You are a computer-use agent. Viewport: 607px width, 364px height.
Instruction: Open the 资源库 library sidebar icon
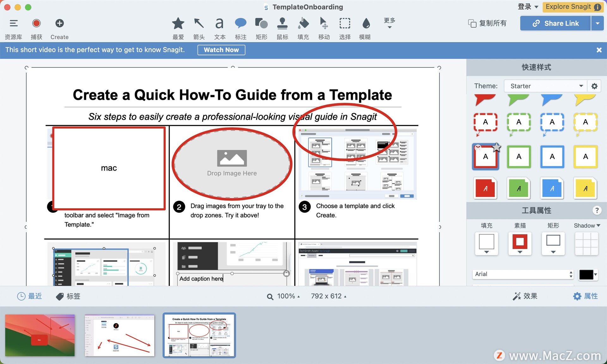point(14,23)
